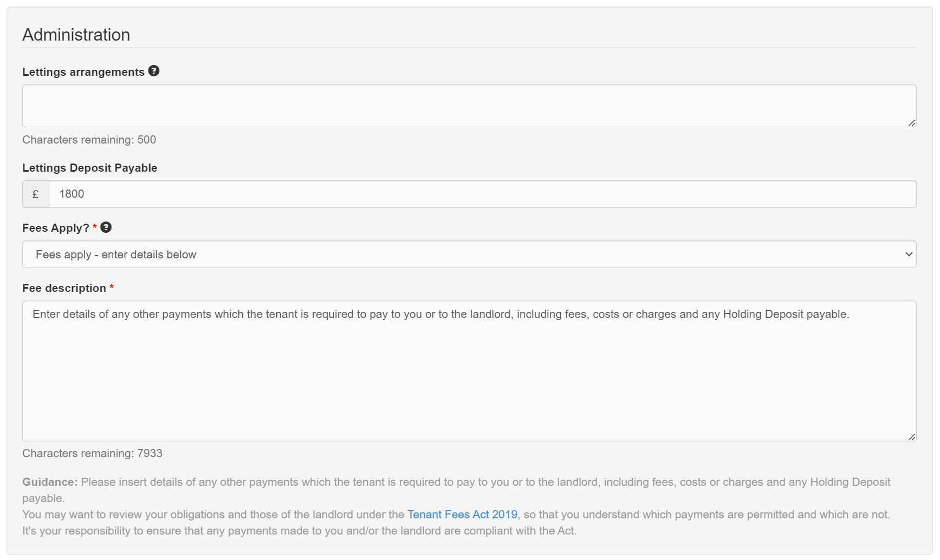
Task: Click the "Characters remaining: 500" counter
Action: click(x=89, y=139)
